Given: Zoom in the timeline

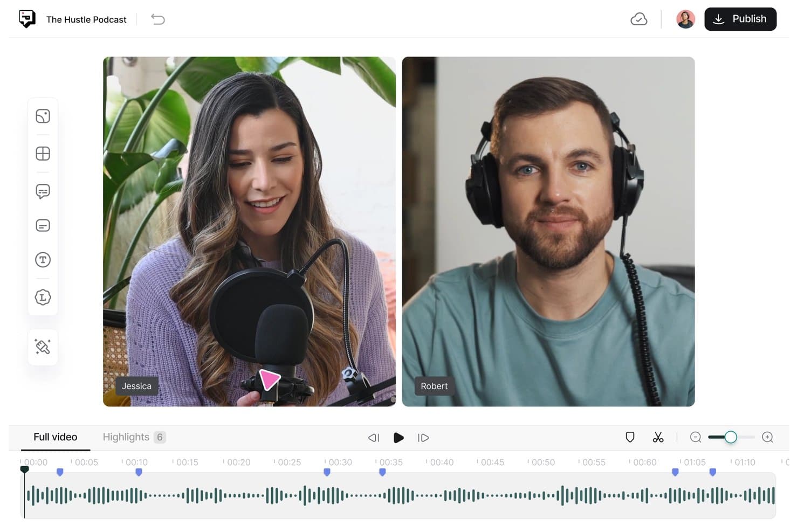Looking at the screenshot, I should click(x=768, y=437).
